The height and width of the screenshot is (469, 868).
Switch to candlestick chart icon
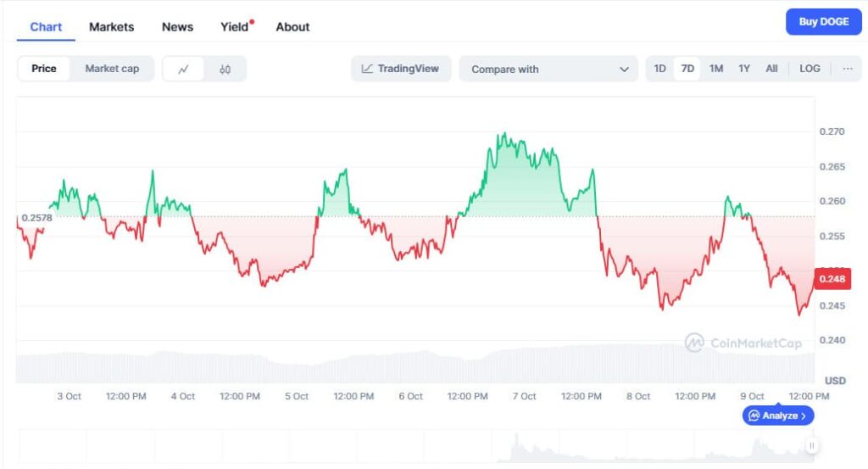pyautogui.click(x=225, y=69)
